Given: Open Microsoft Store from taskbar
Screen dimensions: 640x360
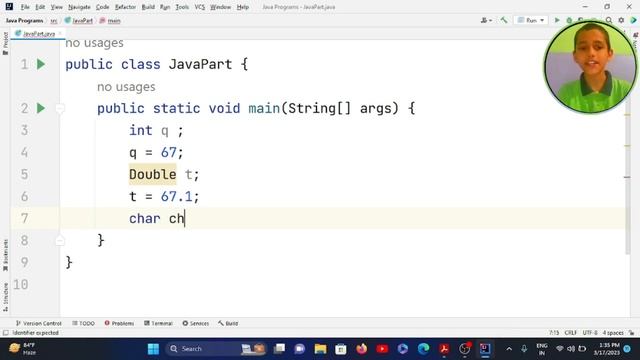Looking at the screenshot, I should tap(341, 349).
